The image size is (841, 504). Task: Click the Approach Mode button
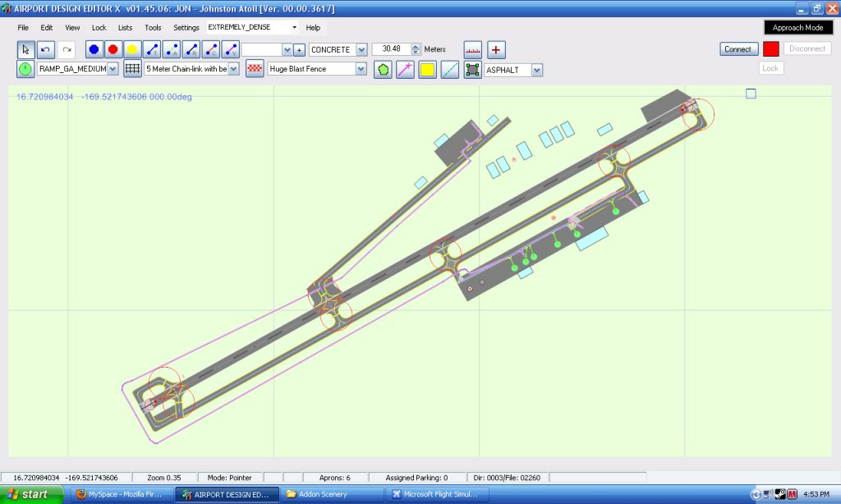pos(797,27)
